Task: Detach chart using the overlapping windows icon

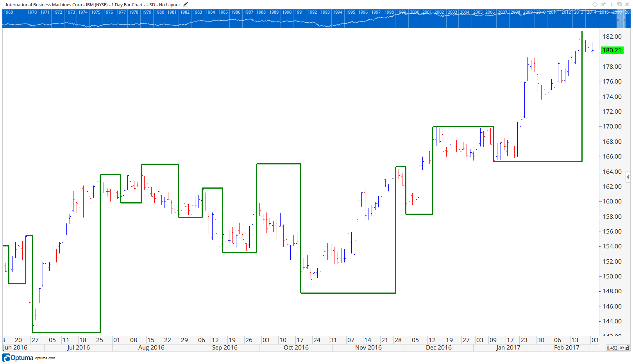Action: point(619,4)
